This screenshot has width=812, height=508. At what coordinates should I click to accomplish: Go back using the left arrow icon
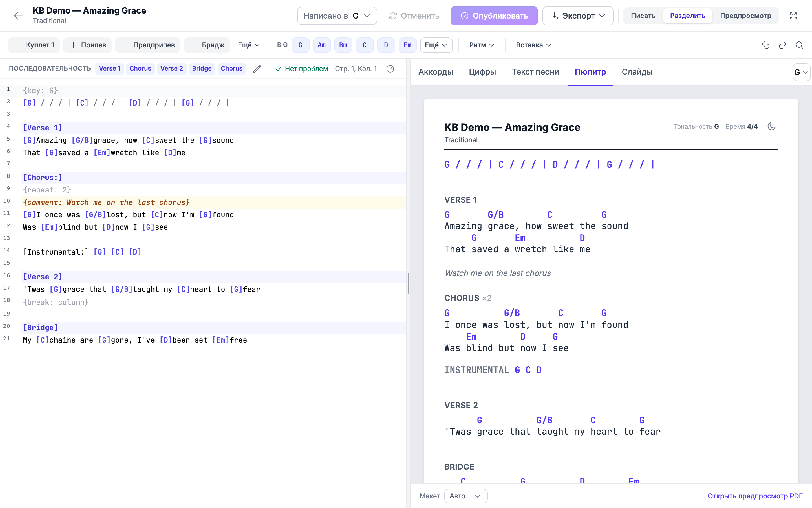click(18, 16)
